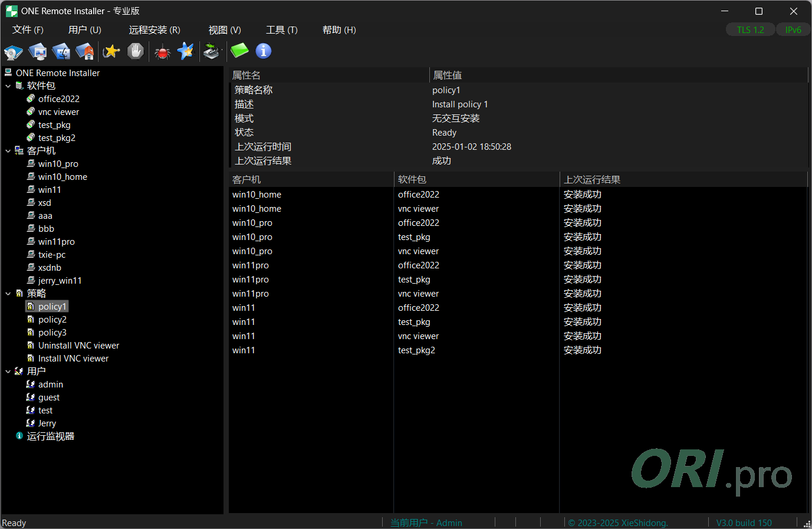The height and width of the screenshot is (529, 812).
Task: Click the office2022 package icon in tree
Action: (x=31, y=98)
